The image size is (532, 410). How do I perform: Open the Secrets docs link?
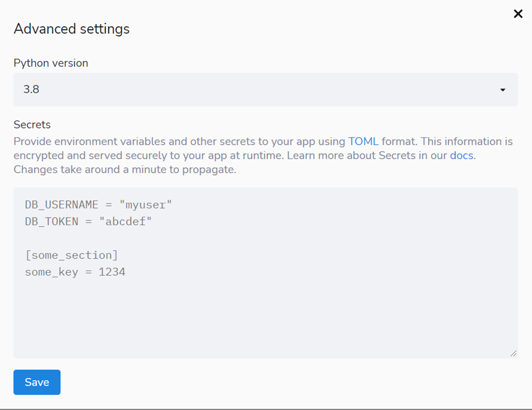pos(462,156)
